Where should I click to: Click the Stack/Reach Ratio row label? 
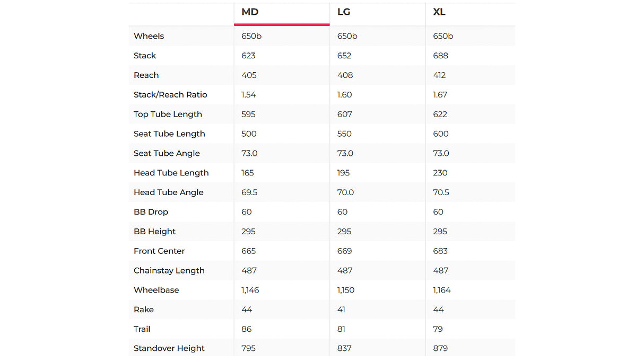[x=170, y=95]
